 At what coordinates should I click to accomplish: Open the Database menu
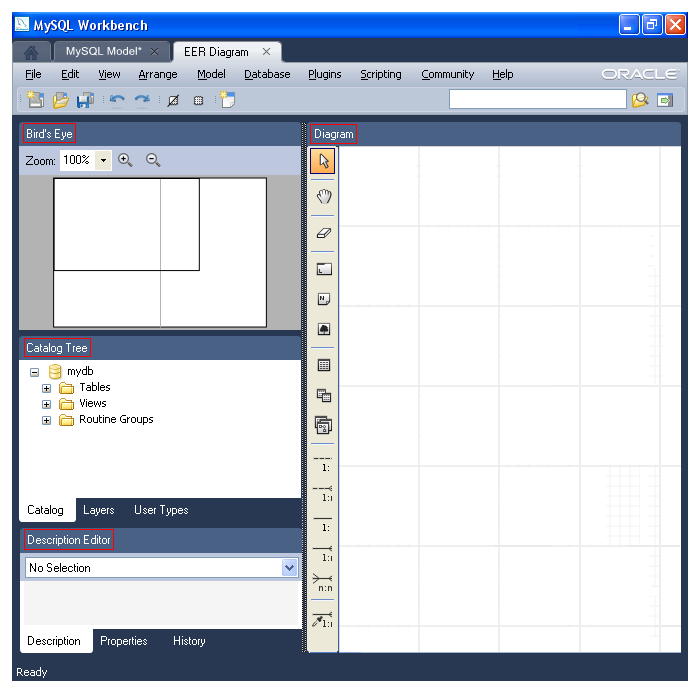[x=267, y=74]
